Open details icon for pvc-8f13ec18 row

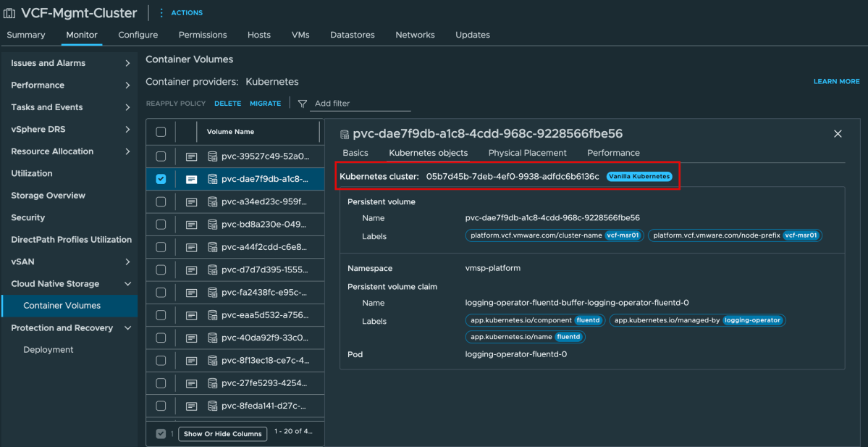coord(191,361)
